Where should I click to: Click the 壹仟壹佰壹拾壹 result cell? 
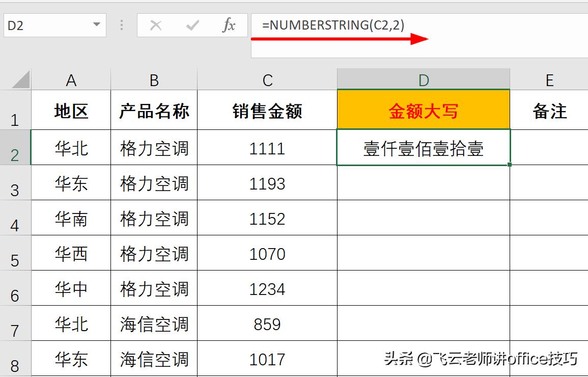[x=423, y=149]
